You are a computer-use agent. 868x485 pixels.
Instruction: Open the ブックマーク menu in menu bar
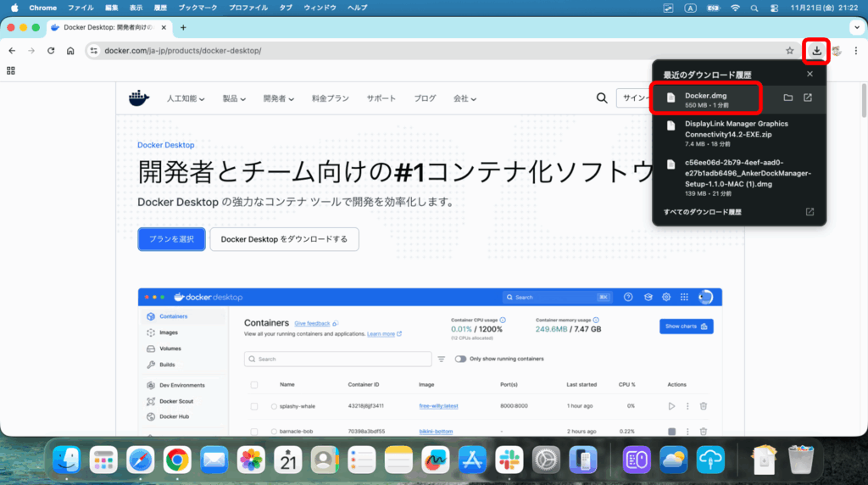tap(198, 8)
